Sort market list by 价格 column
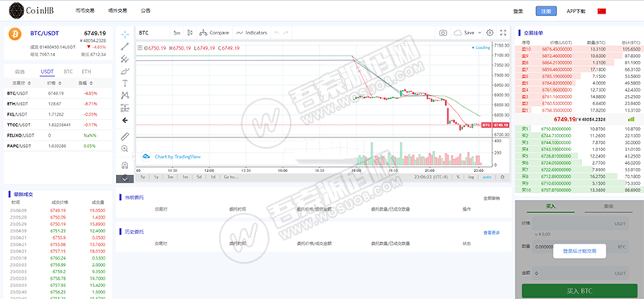644x299 pixels. coord(53,84)
